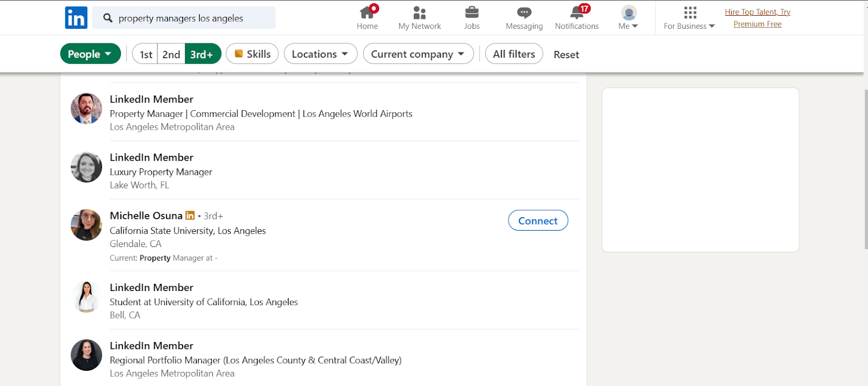The image size is (868, 386).
Task: Click the Luxury Property Manager headline
Action: (161, 172)
